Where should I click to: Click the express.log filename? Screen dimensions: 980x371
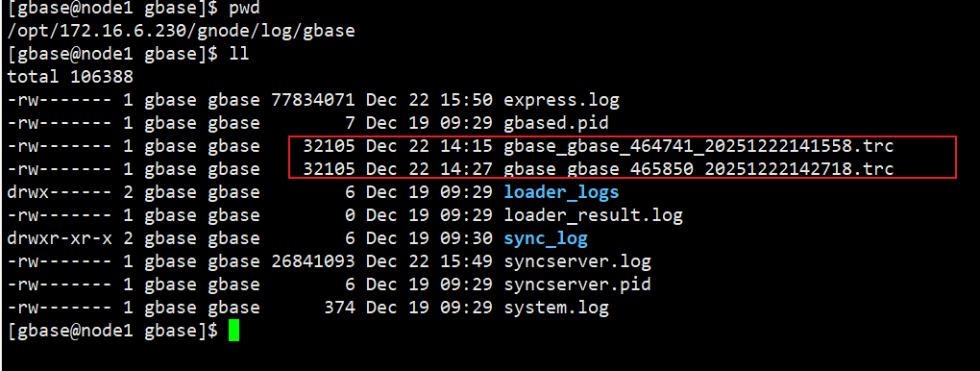coord(561,100)
